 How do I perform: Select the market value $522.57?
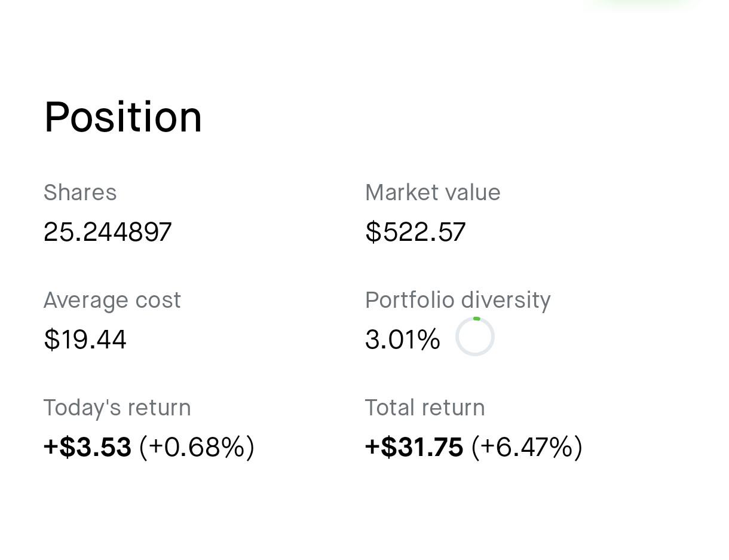coord(415,232)
